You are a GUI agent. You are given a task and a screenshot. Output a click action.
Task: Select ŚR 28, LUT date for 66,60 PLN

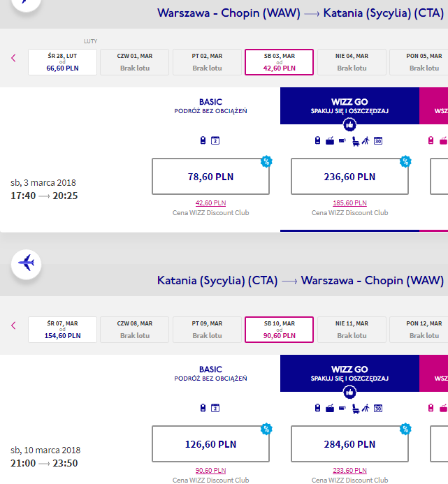(x=62, y=62)
